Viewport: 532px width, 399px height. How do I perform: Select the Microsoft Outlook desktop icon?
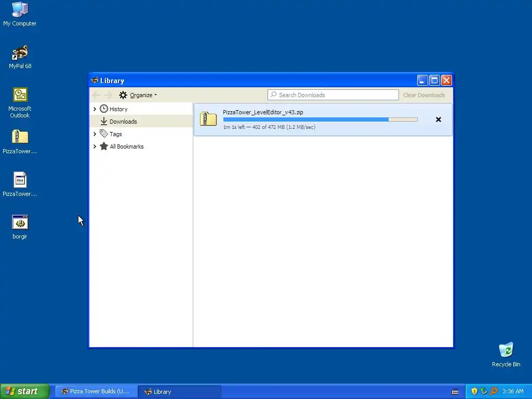click(20, 103)
